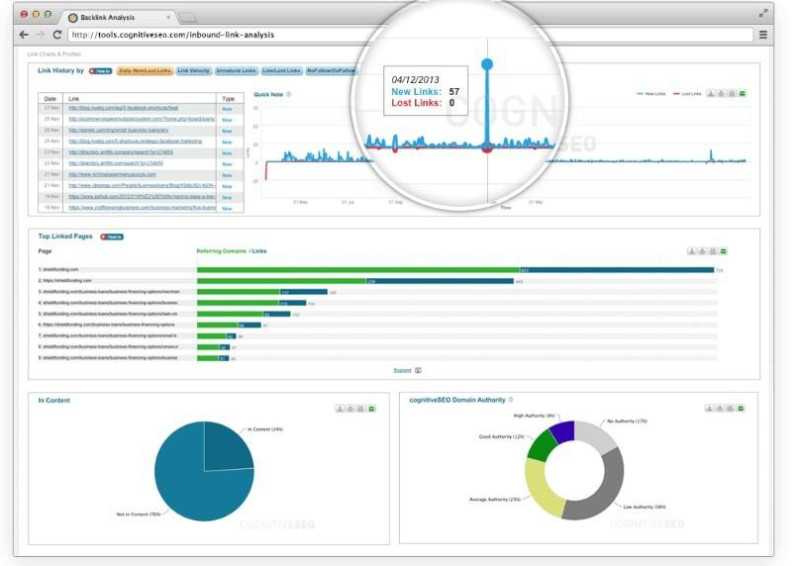
Task: Switch to the Link Velocity tab
Action: [x=194, y=71]
